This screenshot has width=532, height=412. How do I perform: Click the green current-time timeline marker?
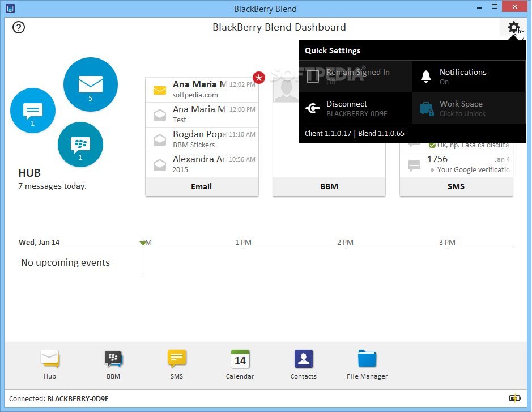tap(143, 243)
